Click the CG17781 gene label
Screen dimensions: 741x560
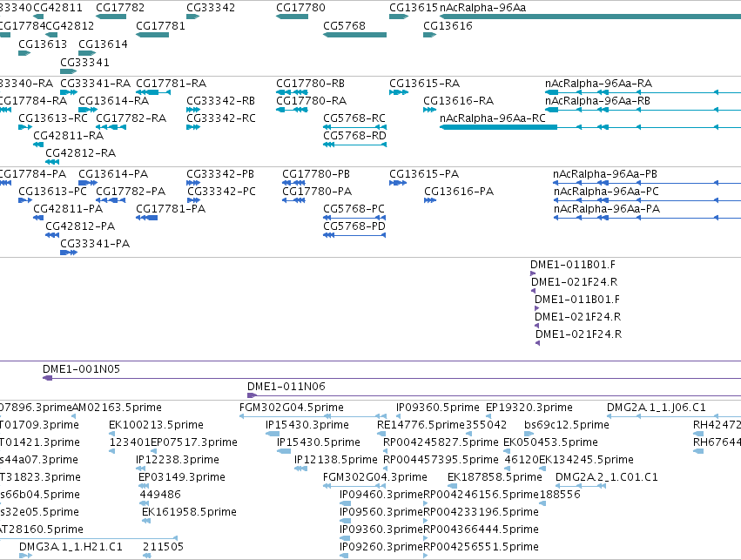point(160,26)
